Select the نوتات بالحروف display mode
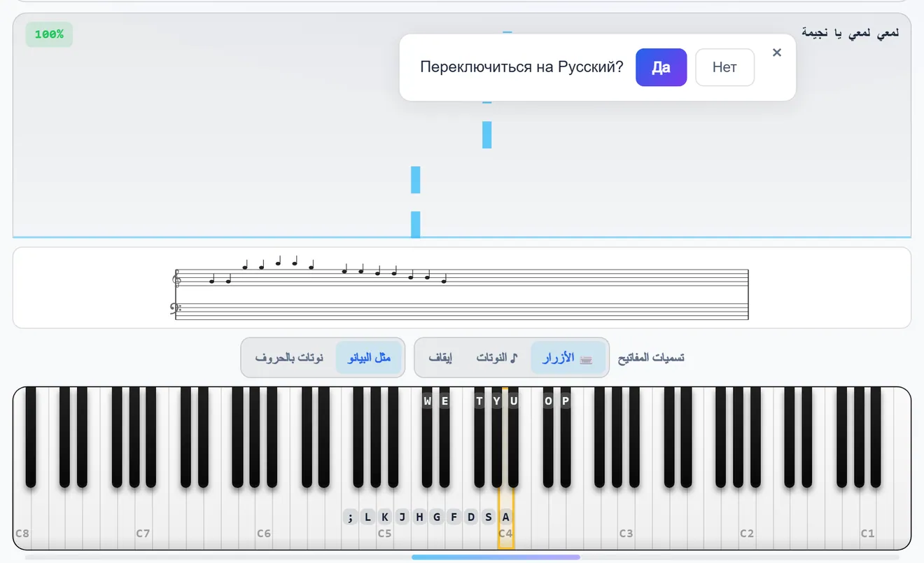The image size is (924, 563). coord(289,358)
